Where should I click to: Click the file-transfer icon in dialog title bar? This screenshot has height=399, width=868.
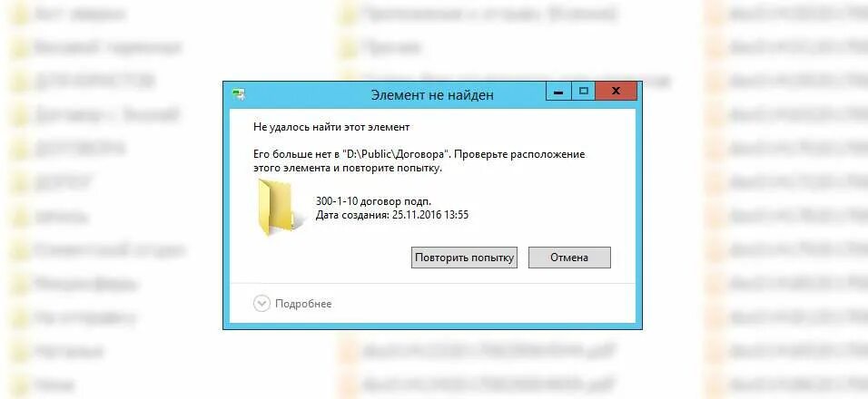239,94
